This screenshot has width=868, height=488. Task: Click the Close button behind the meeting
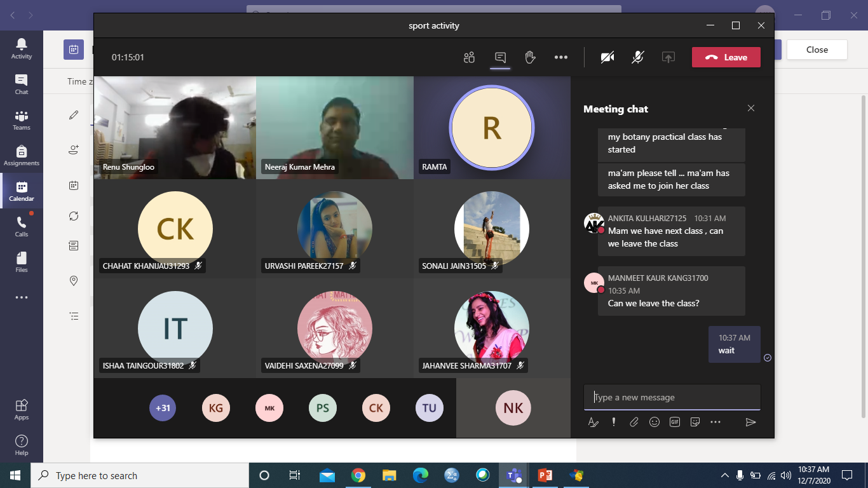[817, 50]
